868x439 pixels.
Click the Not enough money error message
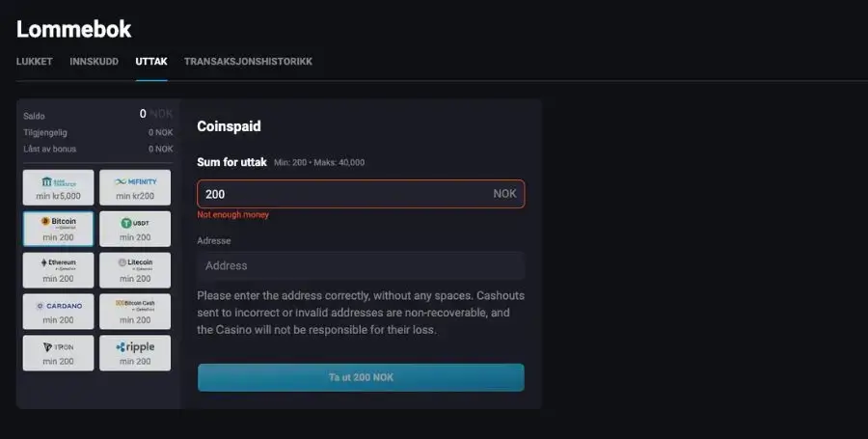click(x=233, y=215)
